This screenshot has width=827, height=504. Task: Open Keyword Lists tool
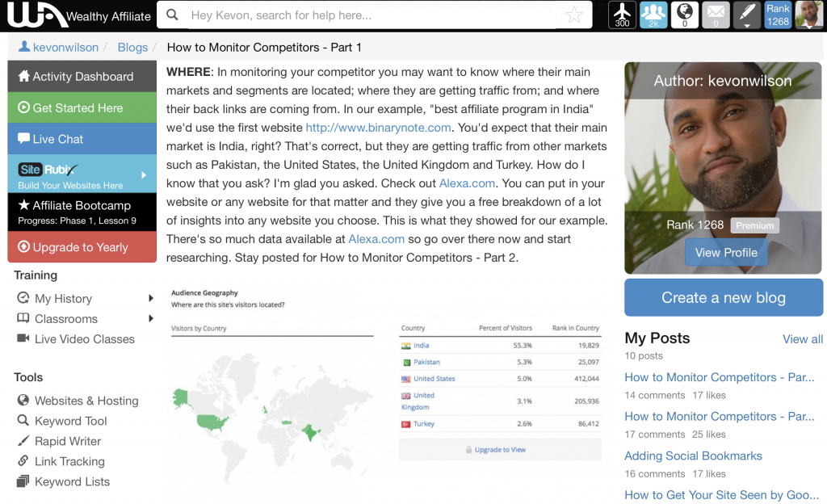[x=72, y=482]
